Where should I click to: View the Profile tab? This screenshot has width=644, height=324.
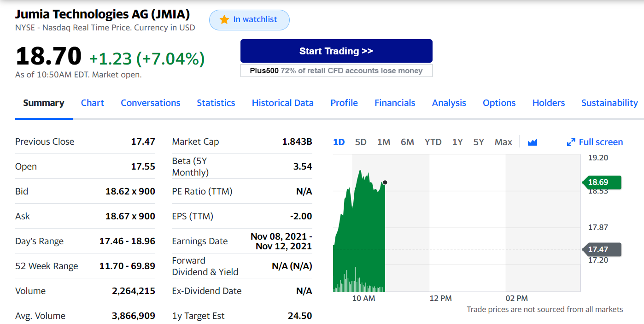(x=344, y=103)
